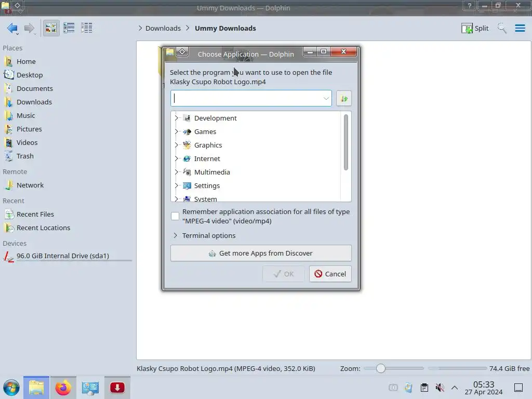532x399 pixels.
Task: Select the Multimedia tree row label
Action: (x=212, y=172)
